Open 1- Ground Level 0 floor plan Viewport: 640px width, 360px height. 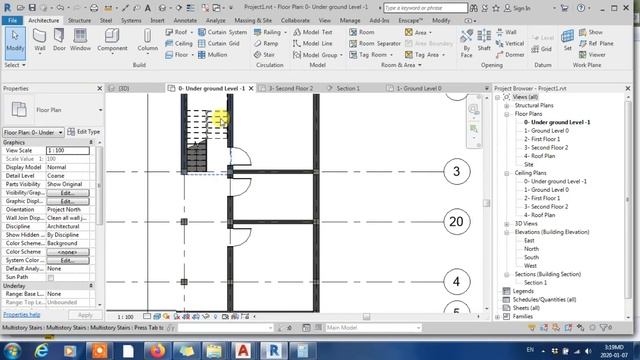(546, 131)
